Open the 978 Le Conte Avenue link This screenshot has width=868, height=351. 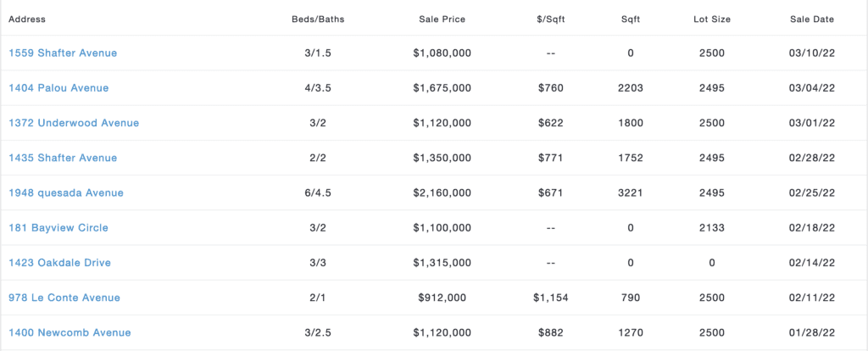(64, 298)
